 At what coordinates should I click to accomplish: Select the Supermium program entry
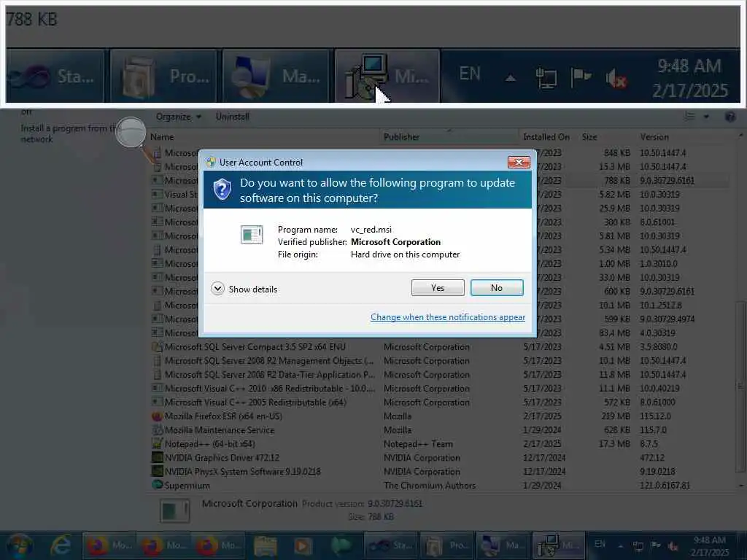pyautogui.click(x=438, y=486)
